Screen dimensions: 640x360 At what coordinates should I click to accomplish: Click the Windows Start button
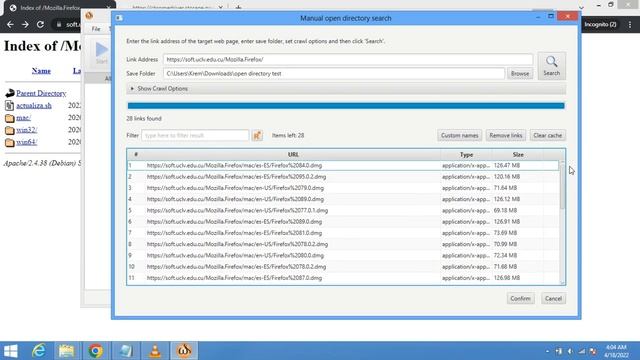pos(11,351)
